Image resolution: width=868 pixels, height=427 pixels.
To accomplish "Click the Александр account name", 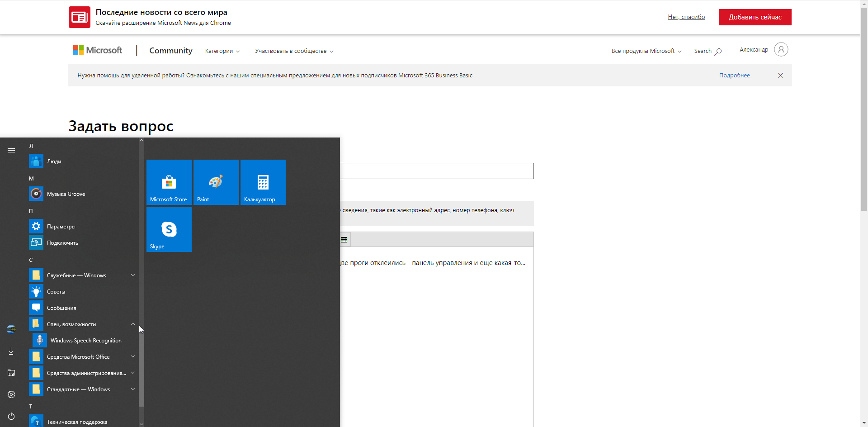I will click(754, 50).
